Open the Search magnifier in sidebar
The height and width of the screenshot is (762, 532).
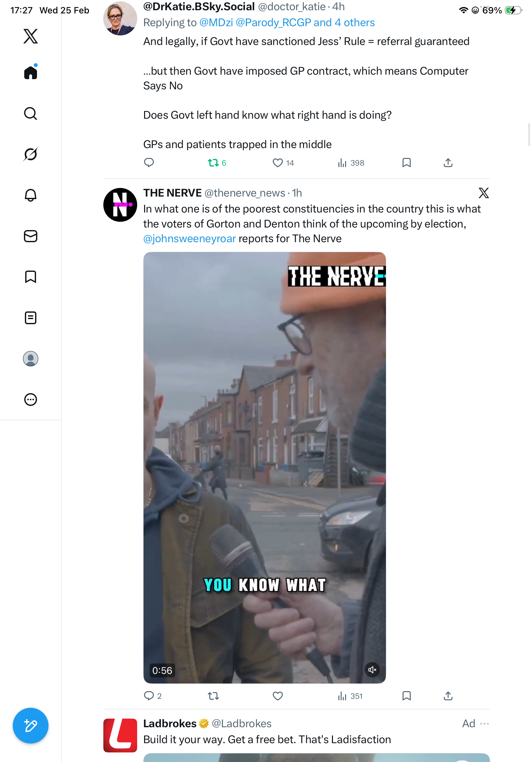[31, 114]
